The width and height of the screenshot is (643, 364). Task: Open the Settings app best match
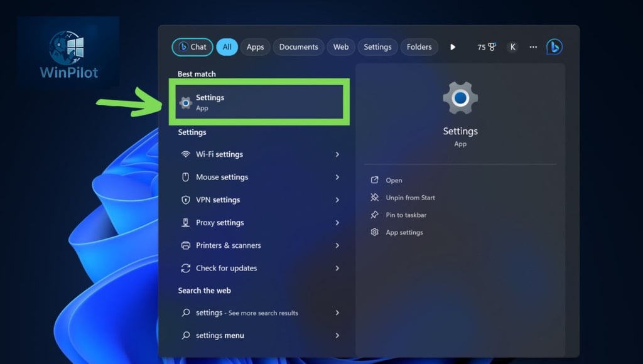(259, 102)
